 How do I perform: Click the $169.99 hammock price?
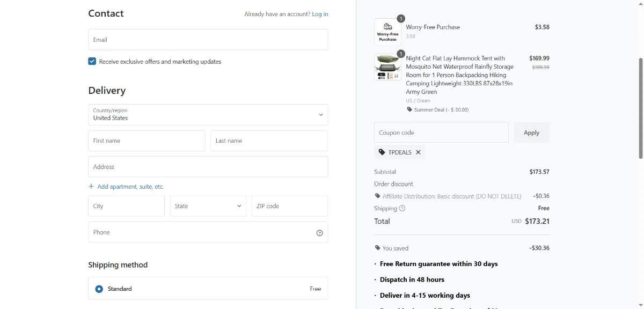539,58
